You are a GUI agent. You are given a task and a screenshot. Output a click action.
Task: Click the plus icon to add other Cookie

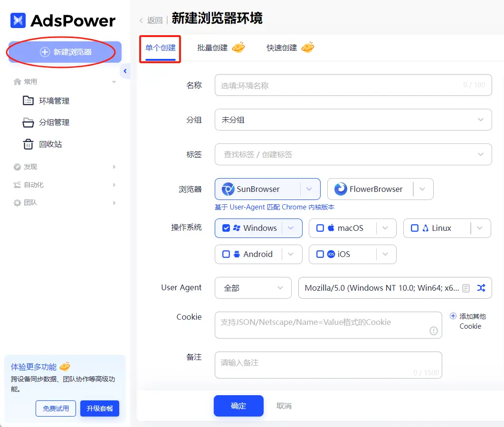click(x=453, y=315)
